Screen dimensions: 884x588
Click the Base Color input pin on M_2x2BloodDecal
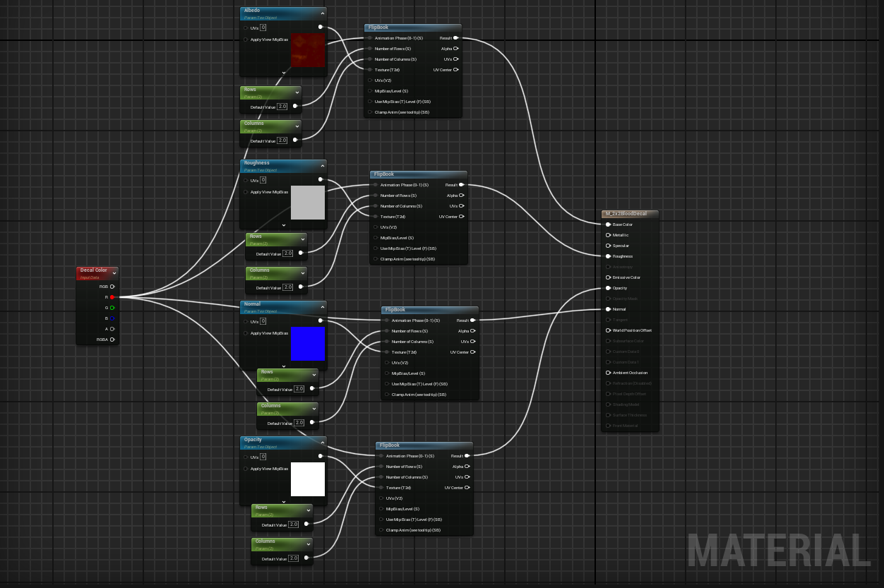click(x=608, y=224)
